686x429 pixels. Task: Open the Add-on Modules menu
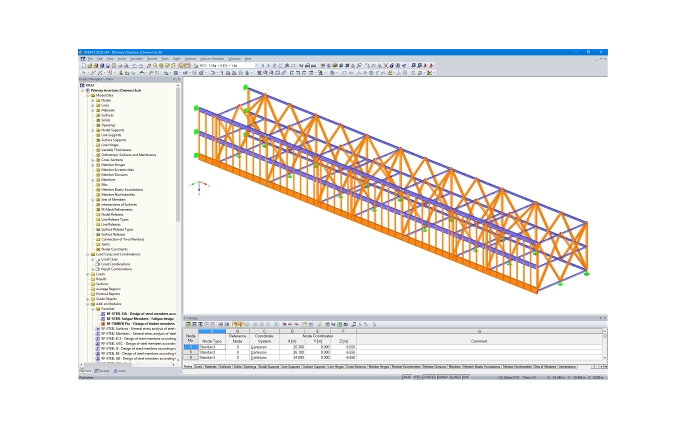212,59
